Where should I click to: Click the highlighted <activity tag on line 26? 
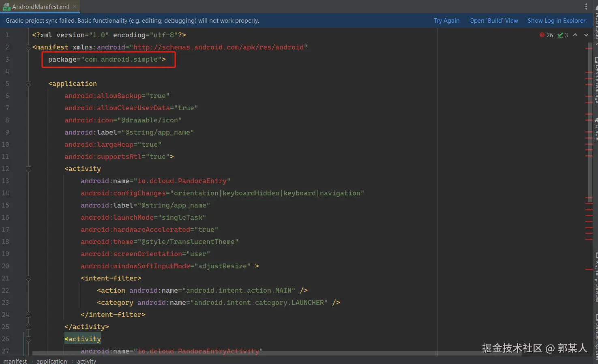click(x=83, y=339)
